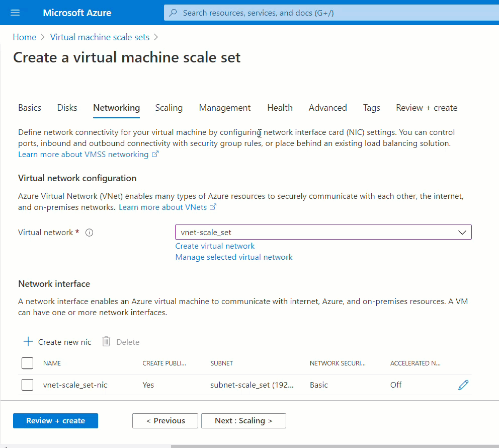
Task: Open the Create virtual network link
Action: tap(215, 246)
